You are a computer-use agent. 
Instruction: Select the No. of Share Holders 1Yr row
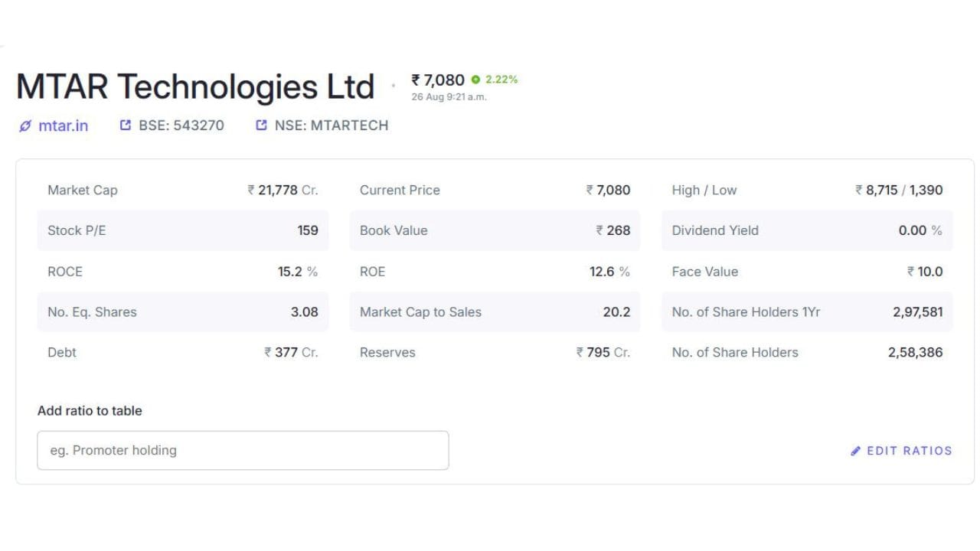click(x=807, y=311)
